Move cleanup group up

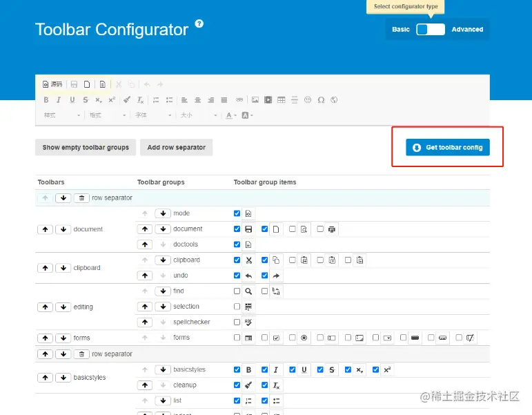click(145, 385)
